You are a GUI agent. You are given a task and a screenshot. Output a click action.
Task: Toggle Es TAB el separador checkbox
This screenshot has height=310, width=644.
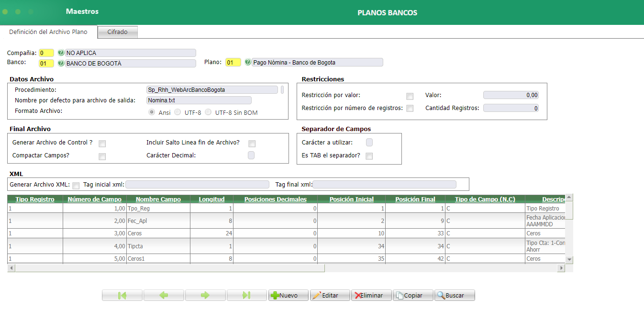(x=369, y=156)
